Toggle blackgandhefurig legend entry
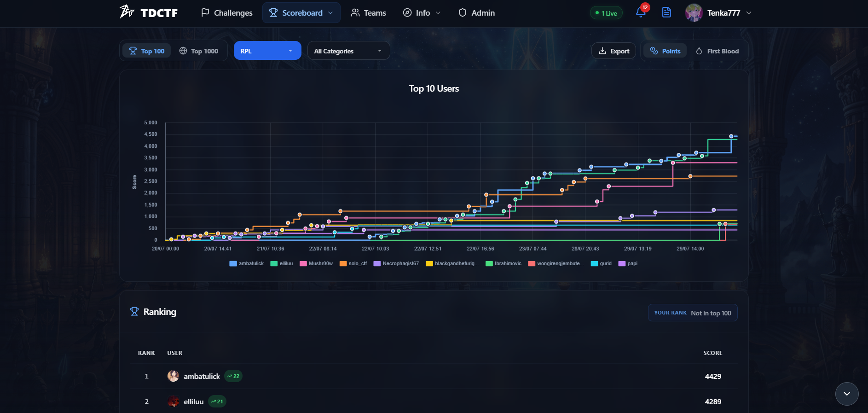 point(452,263)
